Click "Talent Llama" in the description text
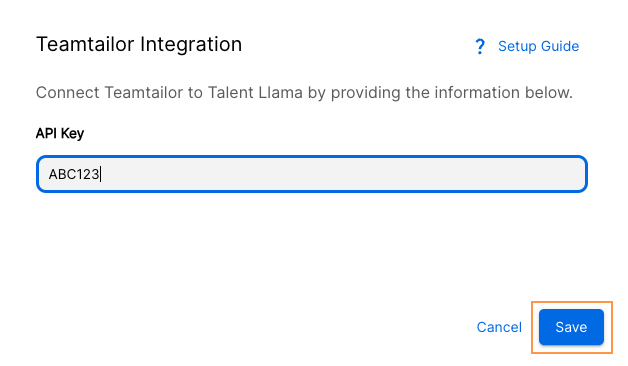This screenshot has width=628, height=366. pyautogui.click(x=255, y=93)
